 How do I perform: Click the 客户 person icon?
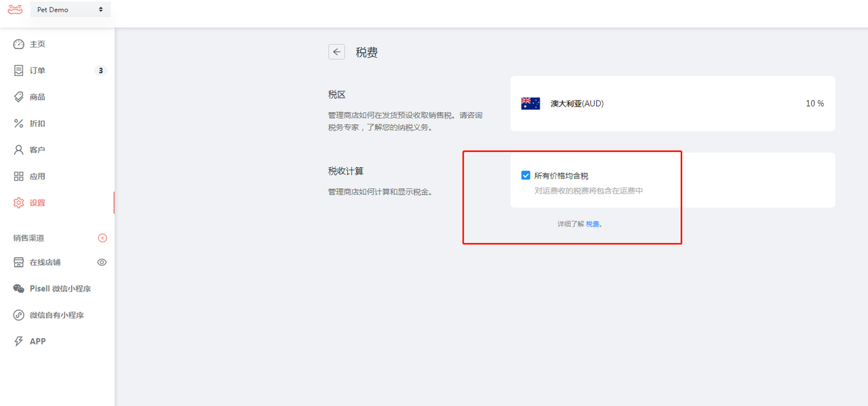pos(19,150)
